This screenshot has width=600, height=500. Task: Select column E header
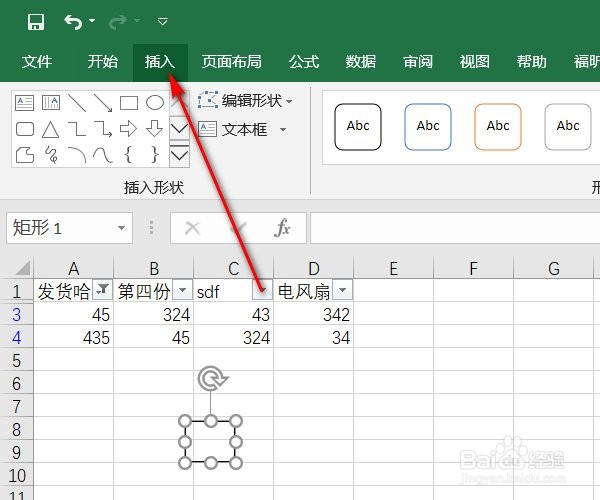tap(393, 269)
